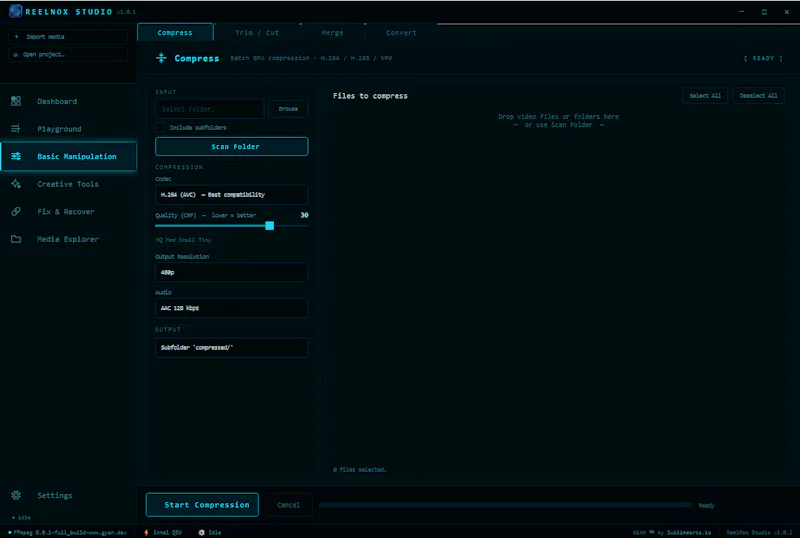
Task: Click the Playground list icon
Action: (x=16, y=129)
